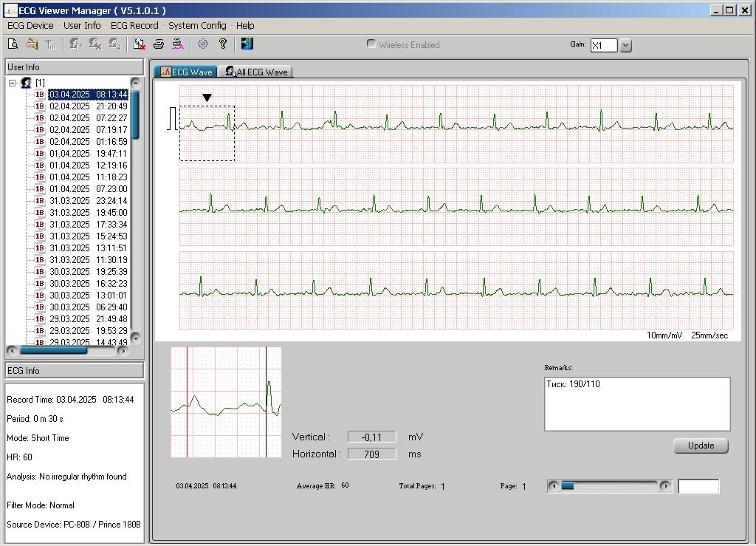Select record 31.03.2025 13:11:51
The width and height of the screenshot is (756, 546).
[x=89, y=248]
